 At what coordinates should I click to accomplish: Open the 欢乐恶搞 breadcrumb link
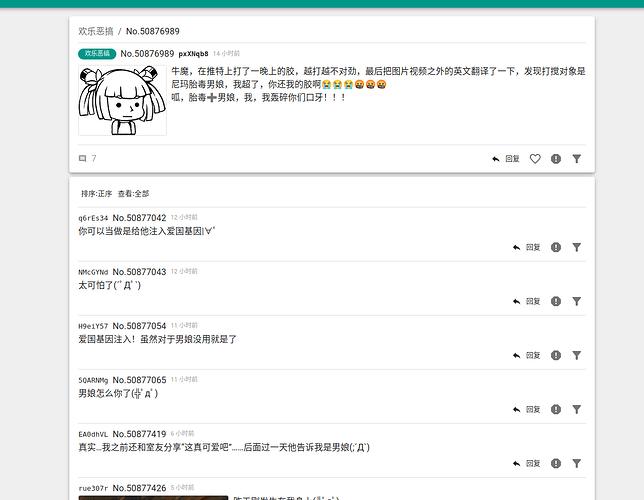96,31
